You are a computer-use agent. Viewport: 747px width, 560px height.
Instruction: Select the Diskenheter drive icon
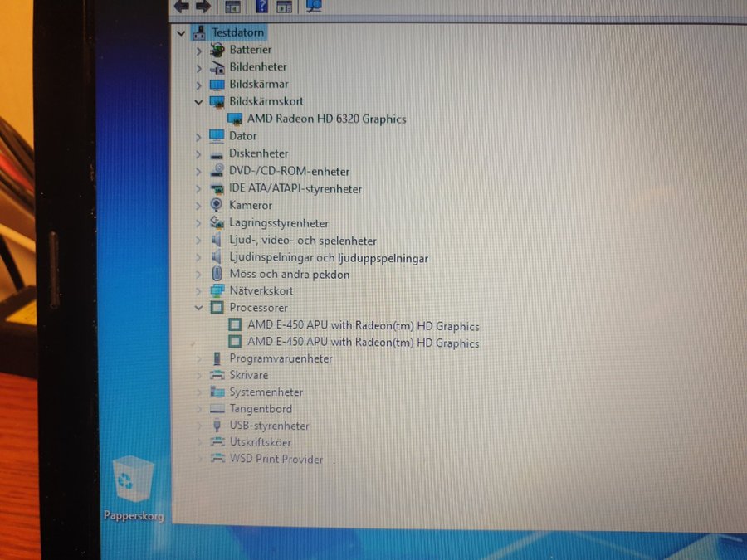217,154
